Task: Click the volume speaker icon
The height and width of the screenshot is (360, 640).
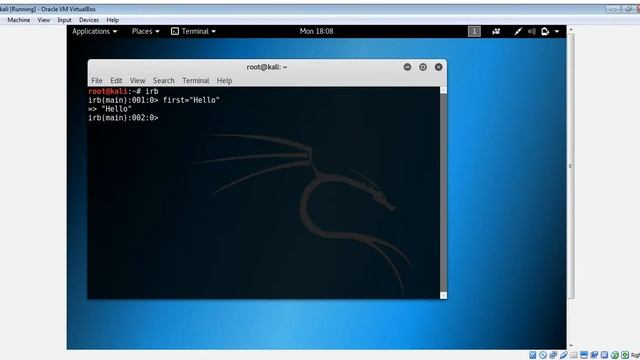Action: tap(531, 31)
